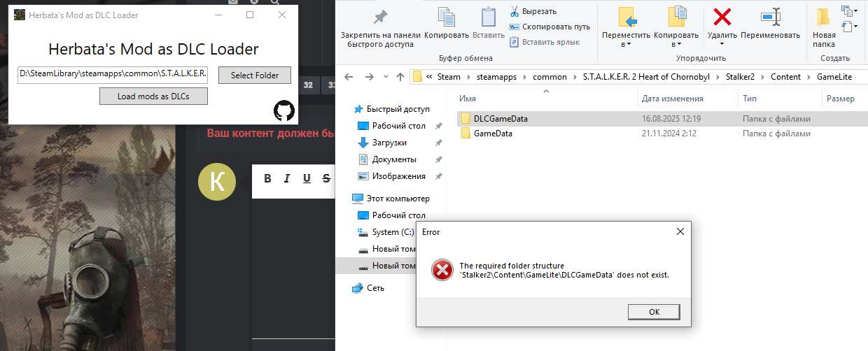Create a folder with Новая папка icon
This screenshot has height=351, width=868.
[x=824, y=17]
